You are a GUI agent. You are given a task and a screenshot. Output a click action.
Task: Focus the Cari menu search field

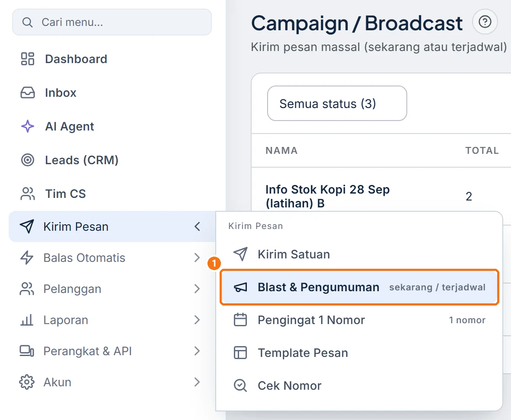(x=112, y=22)
